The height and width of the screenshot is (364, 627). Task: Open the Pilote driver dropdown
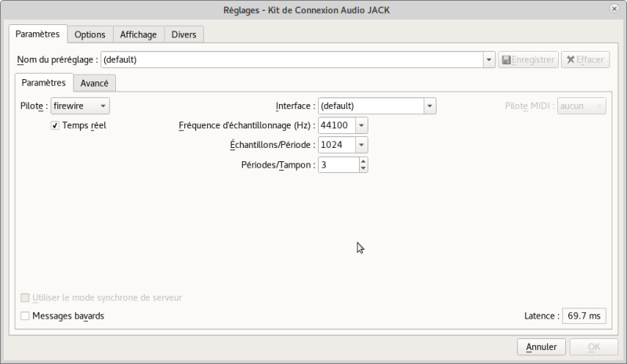tap(80, 106)
